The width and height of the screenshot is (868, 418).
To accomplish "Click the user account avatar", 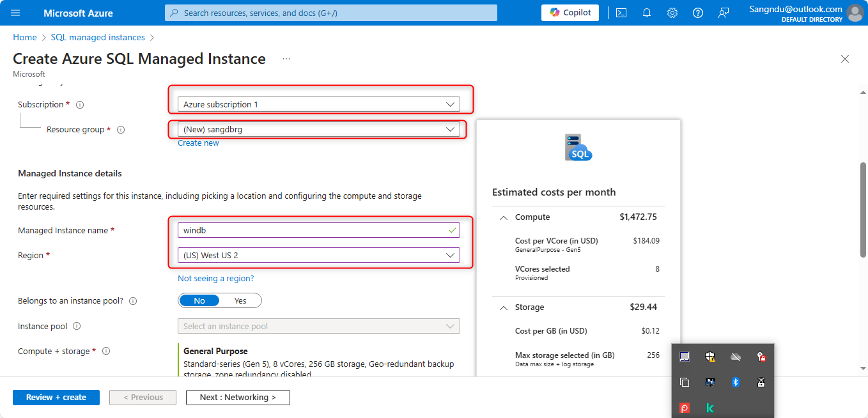I will [x=855, y=13].
